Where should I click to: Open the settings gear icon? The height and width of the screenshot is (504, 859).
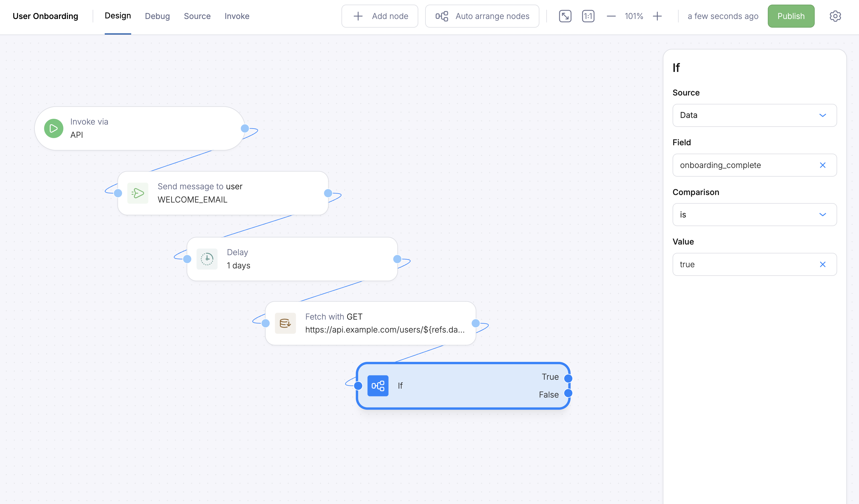click(835, 16)
